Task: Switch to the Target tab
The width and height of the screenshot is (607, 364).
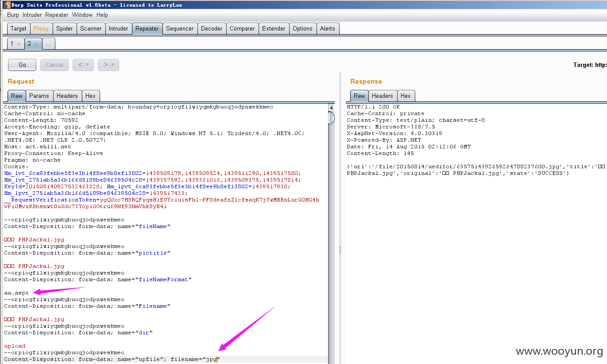Action: (19, 28)
